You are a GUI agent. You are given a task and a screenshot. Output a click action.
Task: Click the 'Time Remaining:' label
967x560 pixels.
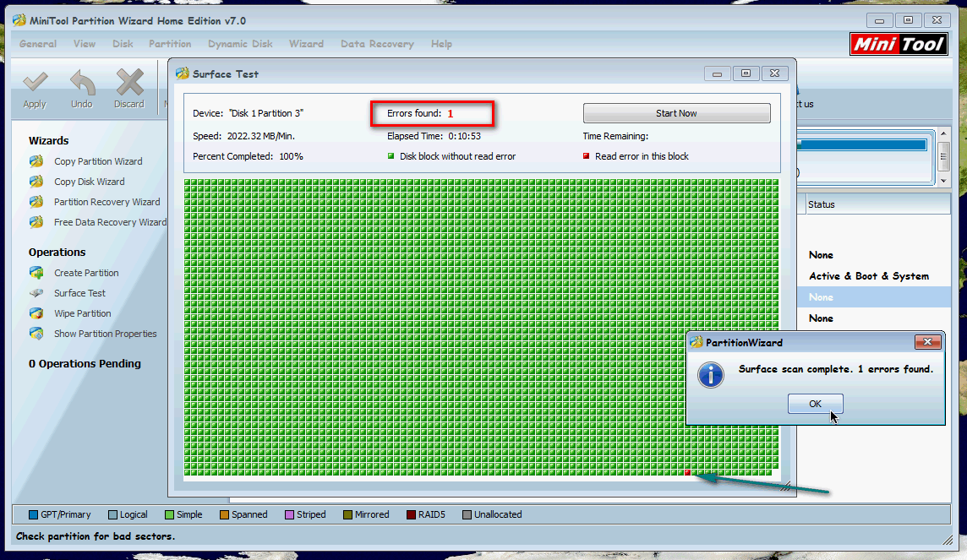[x=615, y=136]
